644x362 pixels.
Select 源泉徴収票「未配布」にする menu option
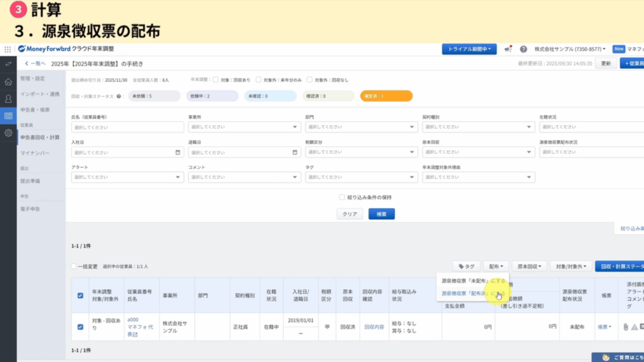tap(473, 280)
